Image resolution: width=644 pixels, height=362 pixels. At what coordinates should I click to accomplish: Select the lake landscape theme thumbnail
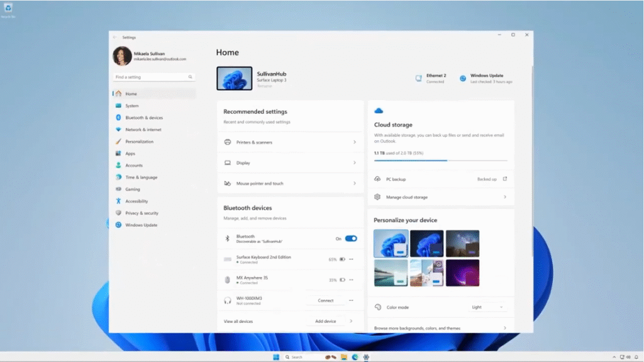coord(391,273)
